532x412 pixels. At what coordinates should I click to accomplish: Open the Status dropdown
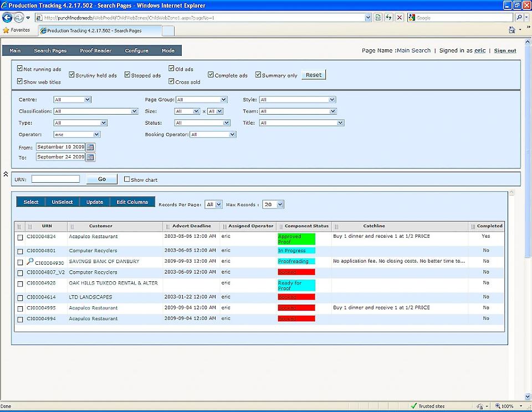click(x=203, y=123)
